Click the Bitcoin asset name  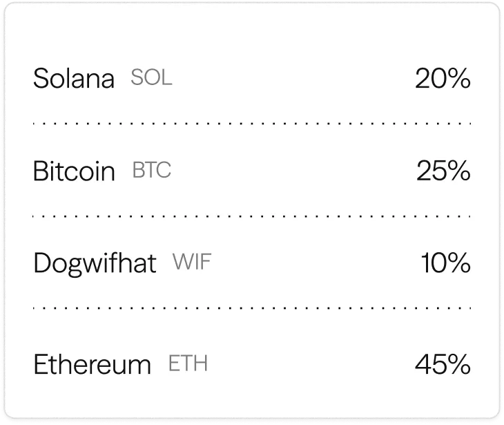tap(74, 171)
